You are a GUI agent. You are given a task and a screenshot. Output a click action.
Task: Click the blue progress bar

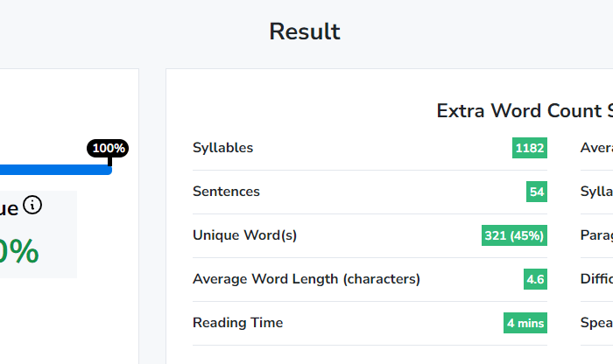53,170
